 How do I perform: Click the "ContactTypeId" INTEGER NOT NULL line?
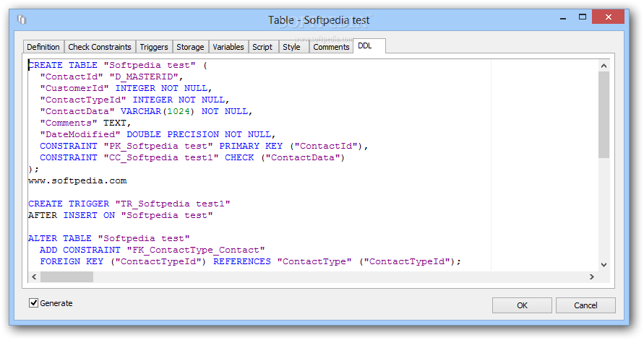(134, 100)
